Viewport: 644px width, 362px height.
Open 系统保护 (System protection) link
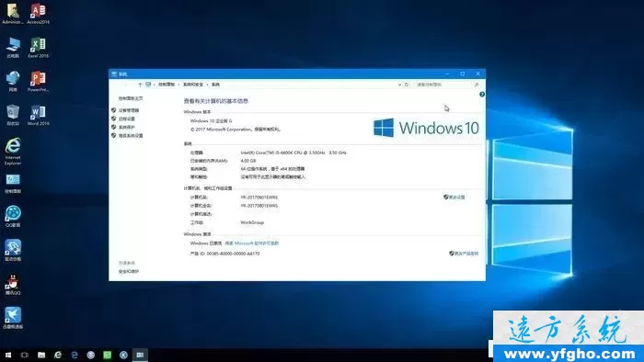pos(127,127)
